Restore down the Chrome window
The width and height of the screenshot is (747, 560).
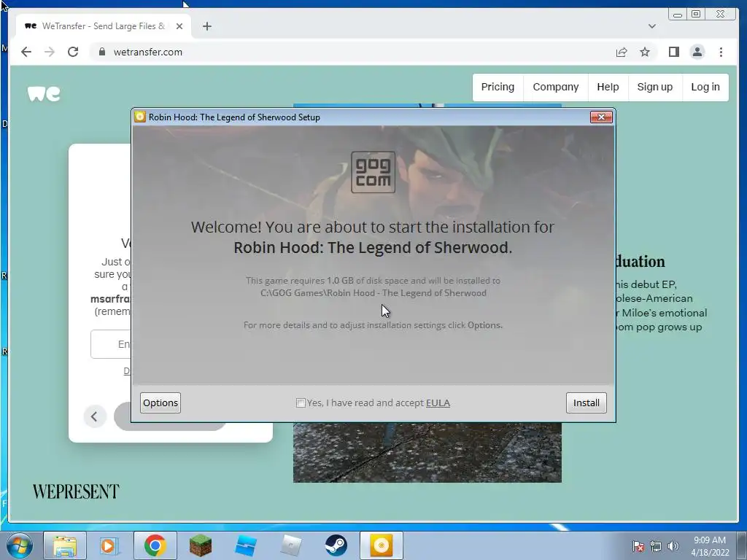point(695,15)
